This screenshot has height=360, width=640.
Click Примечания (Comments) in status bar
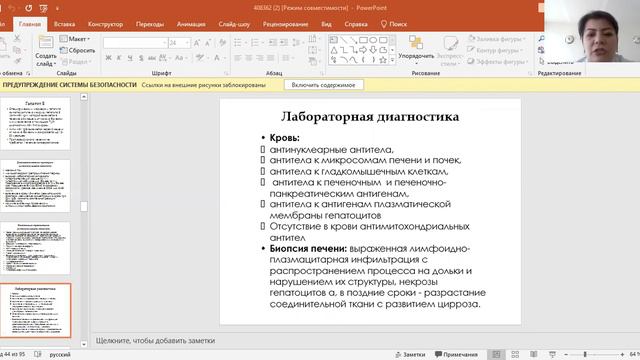tap(456, 354)
